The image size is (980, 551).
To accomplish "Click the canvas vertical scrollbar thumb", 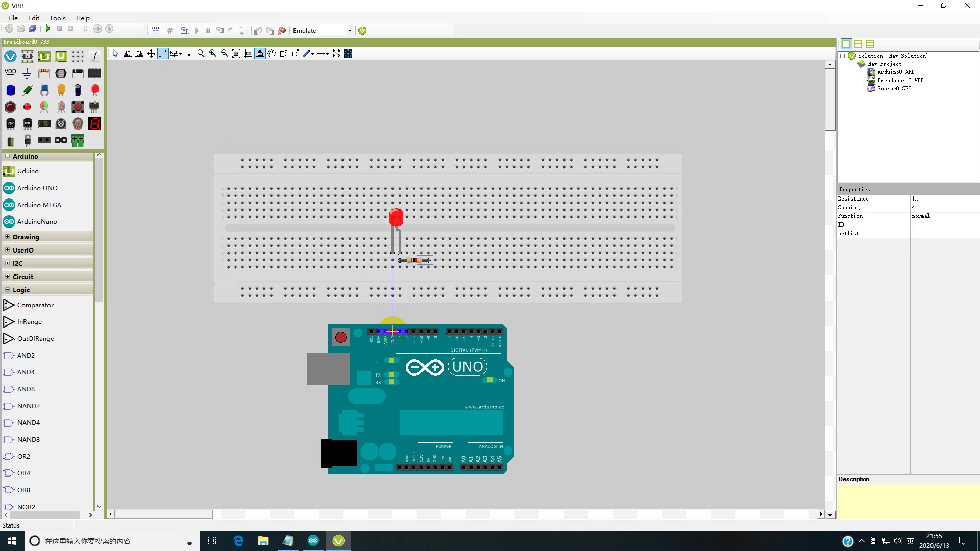I will [830, 100].
